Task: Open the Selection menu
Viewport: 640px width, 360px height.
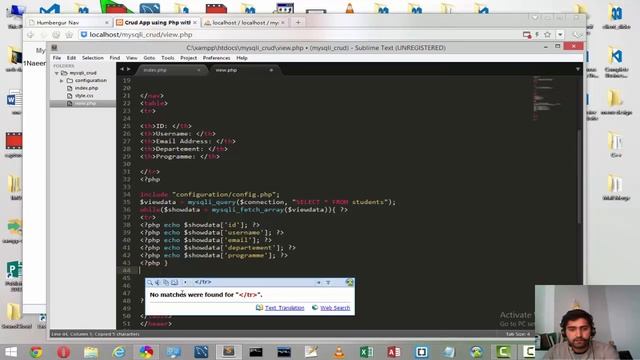Action: click(x=93, y=58)
